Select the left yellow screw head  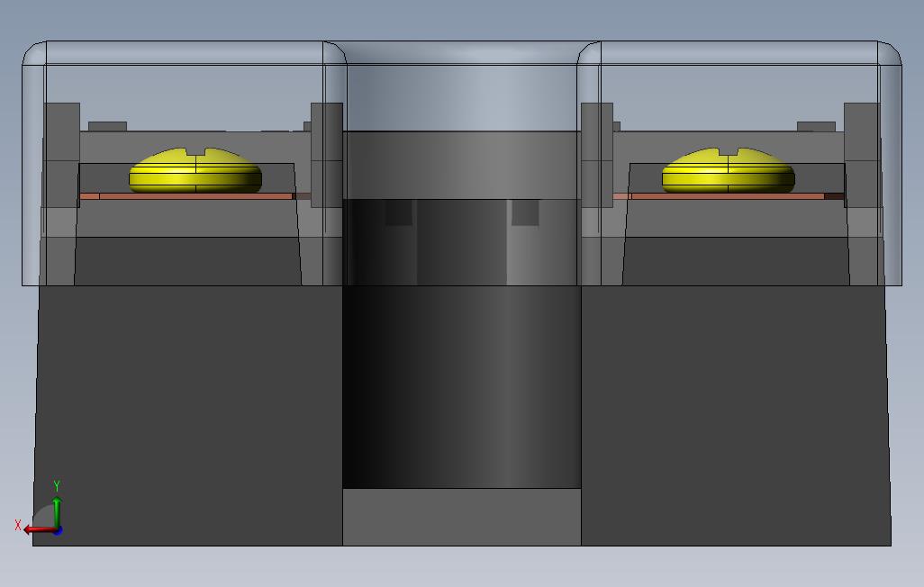(195, 171)
